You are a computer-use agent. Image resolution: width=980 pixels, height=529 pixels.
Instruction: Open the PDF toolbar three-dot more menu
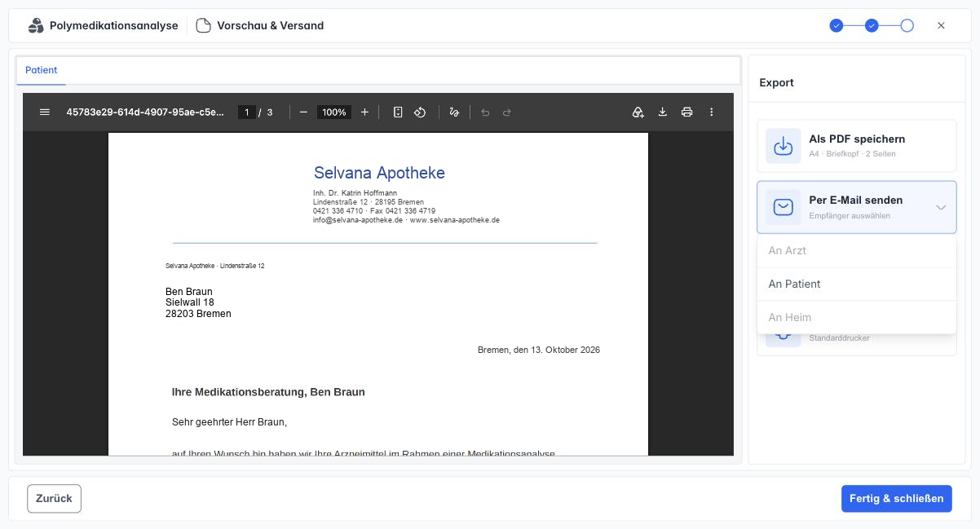[x=712, y=112]
